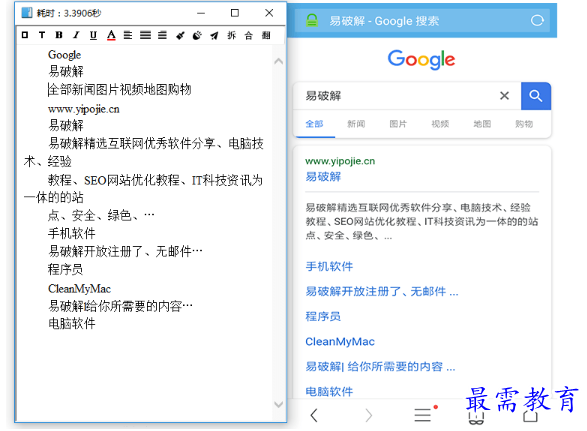Open the 手机软件 sitelink

click(x=329, y=266)
